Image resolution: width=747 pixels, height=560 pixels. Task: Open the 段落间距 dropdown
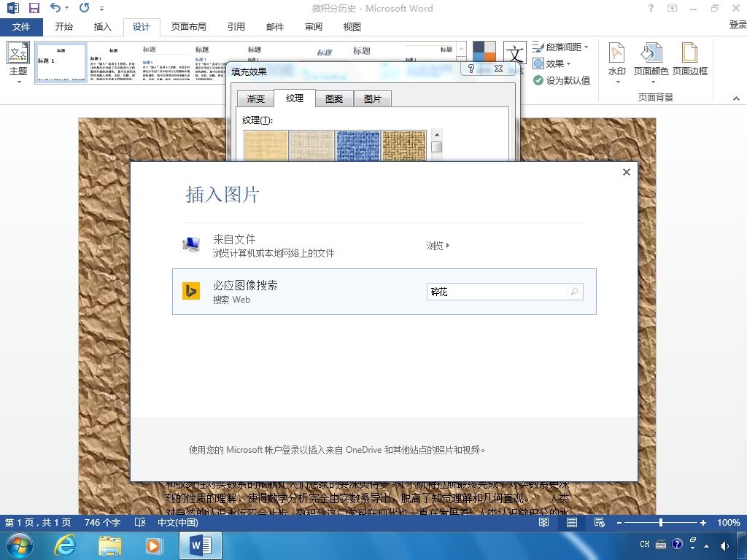coord(561,47)
